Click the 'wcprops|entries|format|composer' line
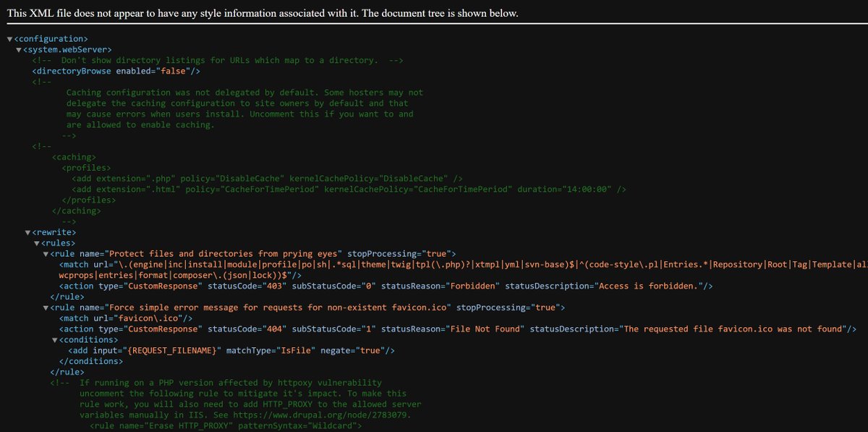868x432 pixels. 181,276
